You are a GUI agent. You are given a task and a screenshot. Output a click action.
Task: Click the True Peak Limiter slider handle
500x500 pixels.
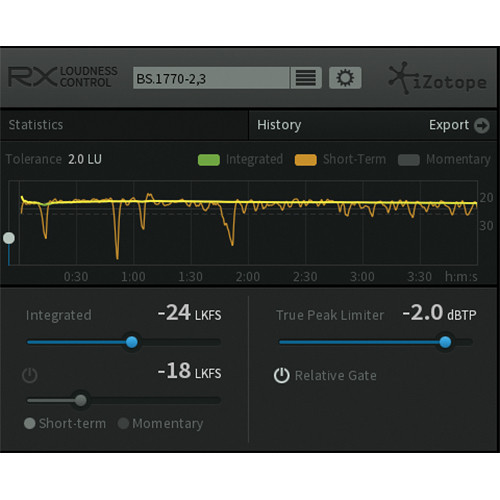point(445,342)
